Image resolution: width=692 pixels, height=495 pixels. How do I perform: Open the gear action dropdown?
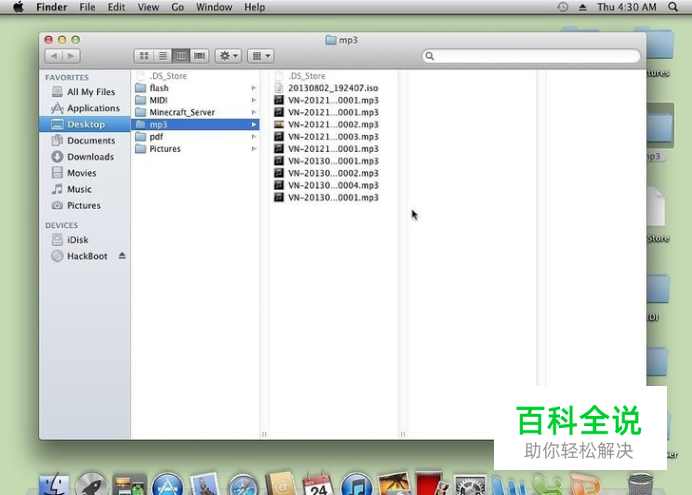coord(228,56)
